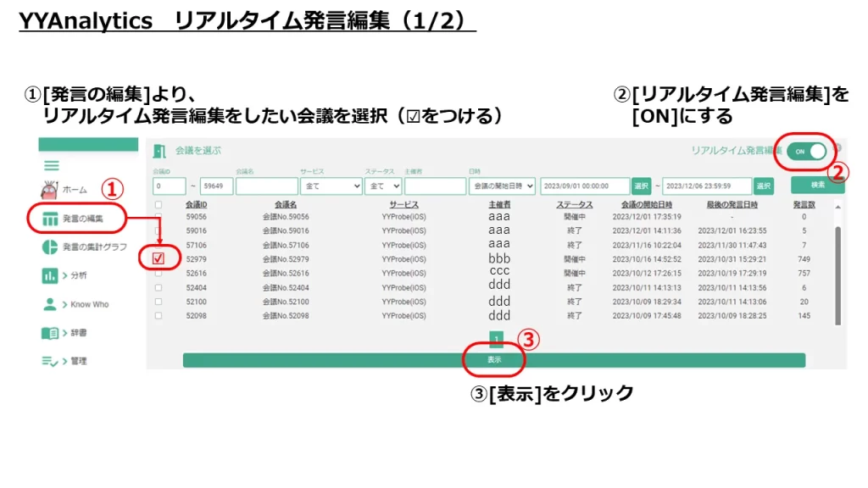Viewport: 868px width, 488px height.
Task: Open 発言の編集 table icon
Action: tap(50, 219)
